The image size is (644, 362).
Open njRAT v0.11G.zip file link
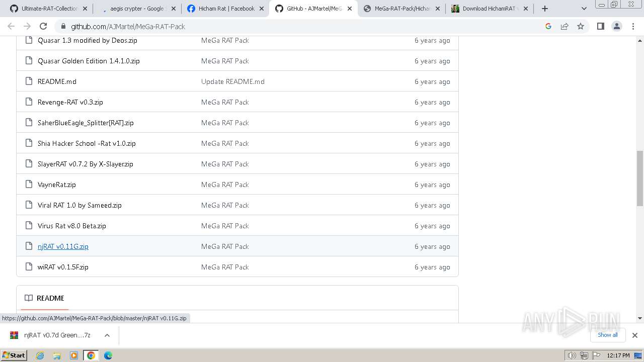[63, 246]
